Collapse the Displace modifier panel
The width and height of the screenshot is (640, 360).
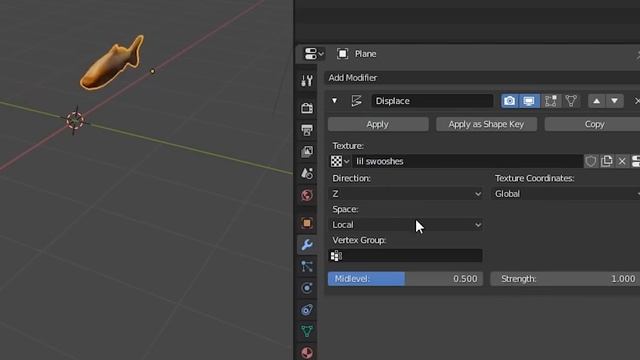334,100
